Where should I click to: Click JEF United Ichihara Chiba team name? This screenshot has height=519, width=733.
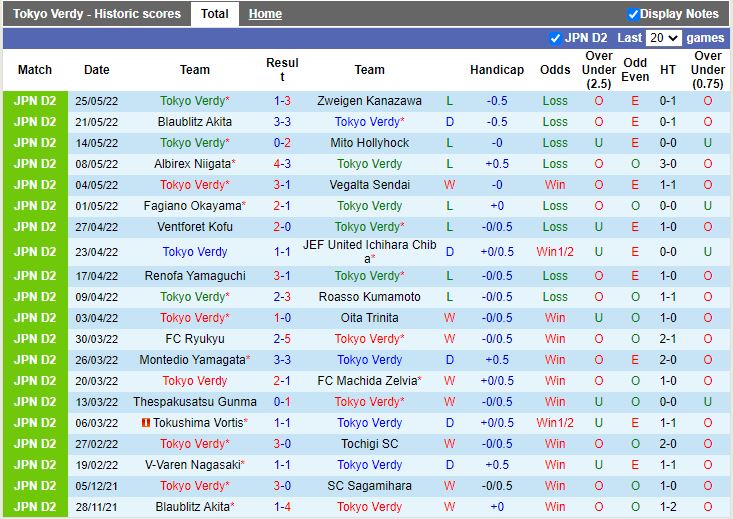(369, 252)
